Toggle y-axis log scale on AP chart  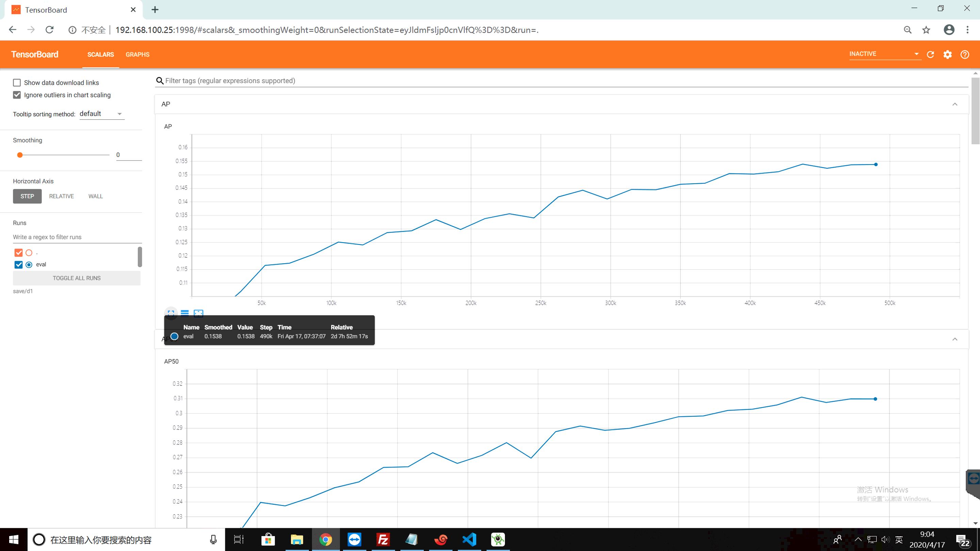pos(185,313)
